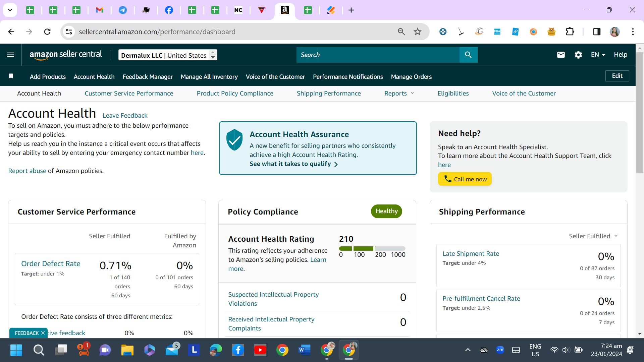Select Product Policy Compliance tab

point(235,94)
